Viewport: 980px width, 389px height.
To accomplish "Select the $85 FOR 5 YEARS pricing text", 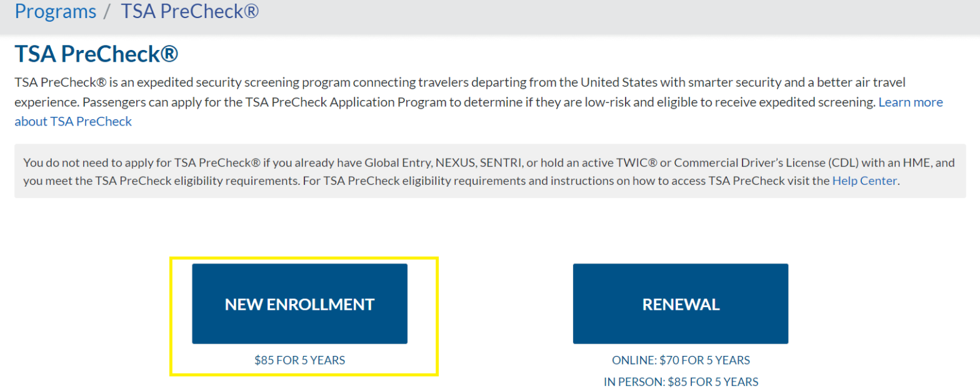I will 300,360.
